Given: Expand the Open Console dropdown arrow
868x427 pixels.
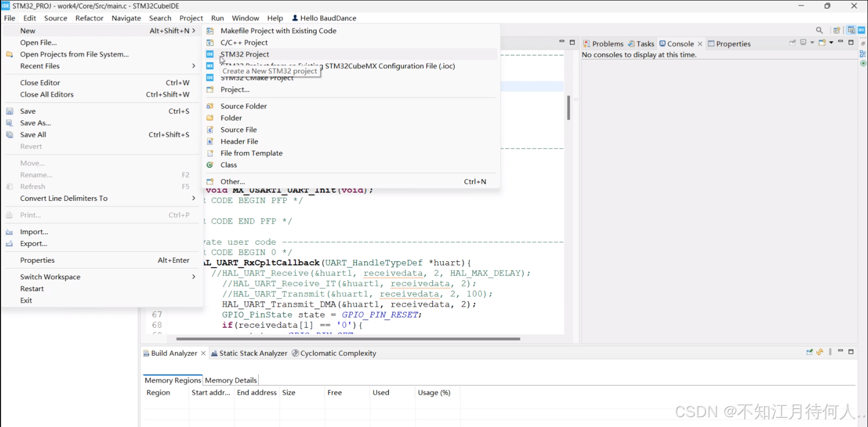Looking at the screenshot, I should tap(831, 42).
